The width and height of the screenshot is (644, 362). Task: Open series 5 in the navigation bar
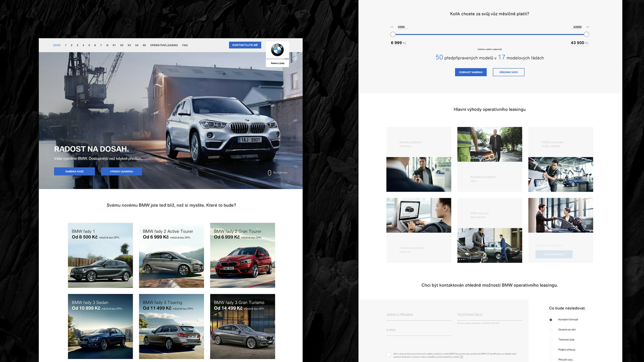pos(89,45)
